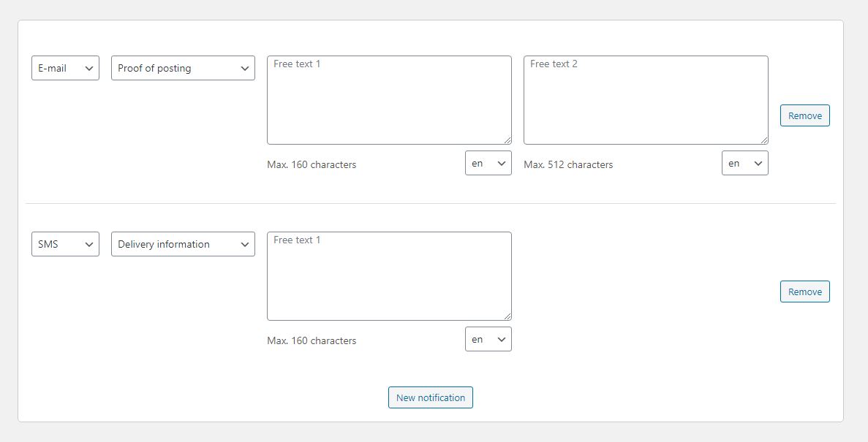Click resize handle of SMS Free text 1
Screen dimensions: 868x442
pos(507,316)
